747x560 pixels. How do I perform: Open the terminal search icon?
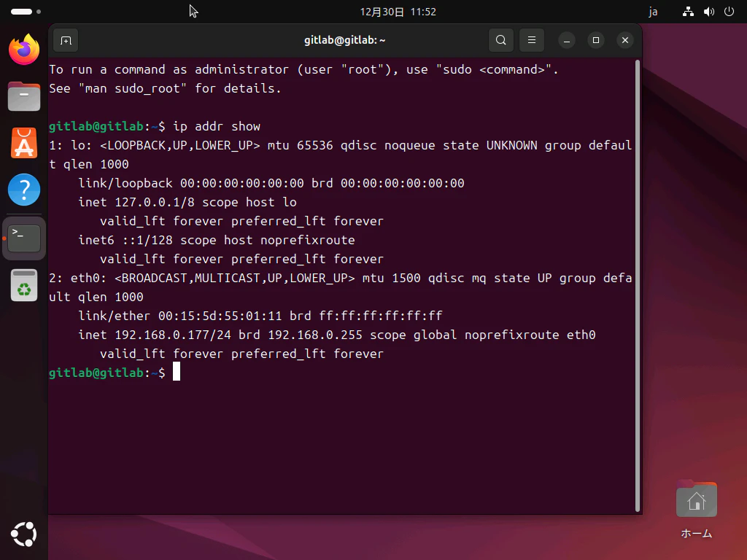tap(500, 40)
